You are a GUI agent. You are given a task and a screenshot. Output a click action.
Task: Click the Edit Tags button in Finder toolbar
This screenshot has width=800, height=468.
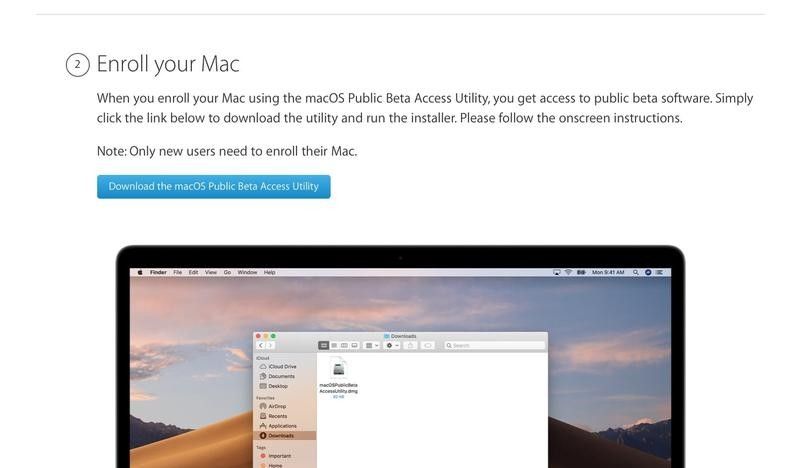pyautogui.click(x=428, y=346)
